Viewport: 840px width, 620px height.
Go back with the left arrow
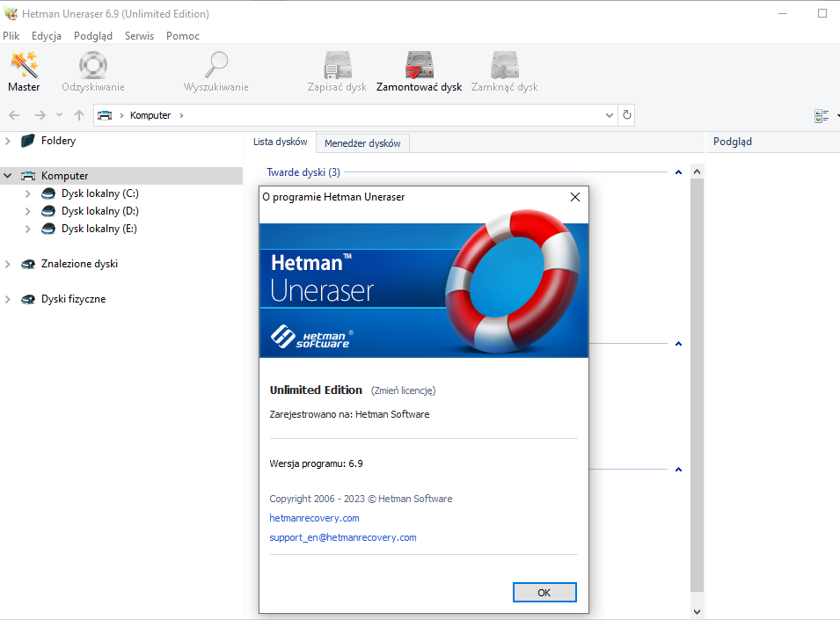pos(14,115)
